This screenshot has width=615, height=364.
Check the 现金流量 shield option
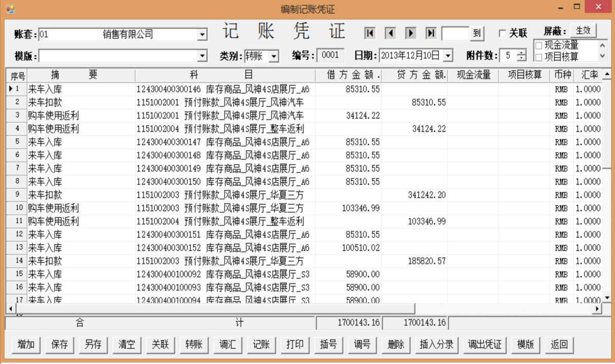point(538,46)
